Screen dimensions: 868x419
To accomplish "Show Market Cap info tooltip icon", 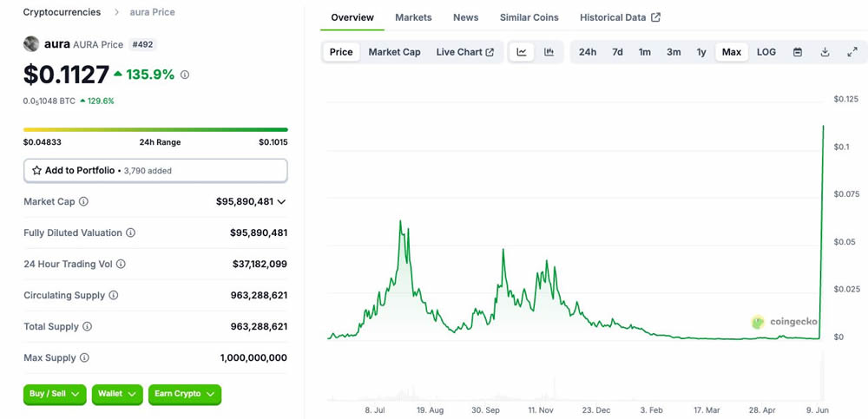I will tap(83, 201).
